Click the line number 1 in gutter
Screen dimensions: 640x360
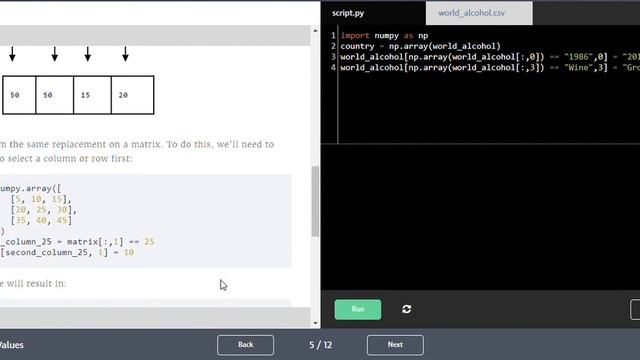(333, 36)
